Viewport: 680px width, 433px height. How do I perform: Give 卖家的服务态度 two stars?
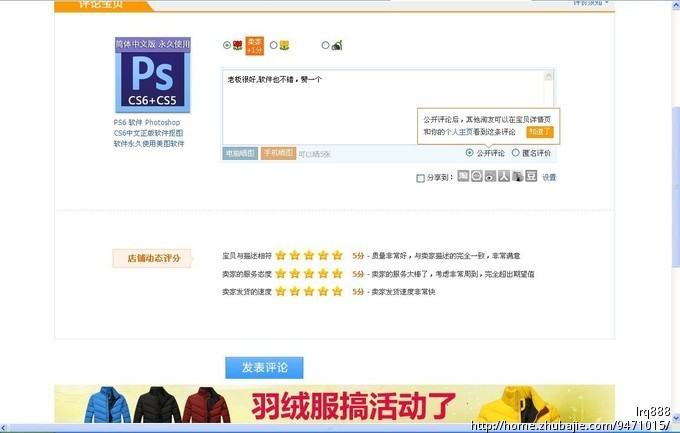(x=295, y=273)
